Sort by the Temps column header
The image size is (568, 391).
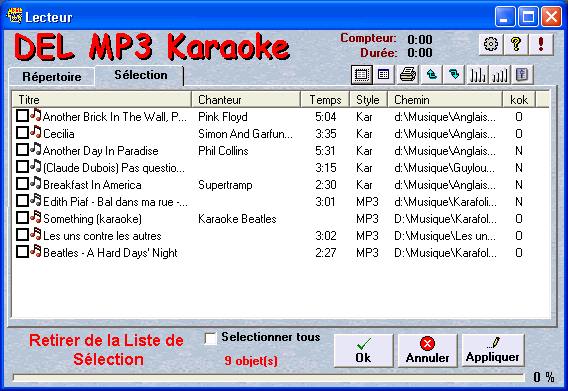(325, 100)
